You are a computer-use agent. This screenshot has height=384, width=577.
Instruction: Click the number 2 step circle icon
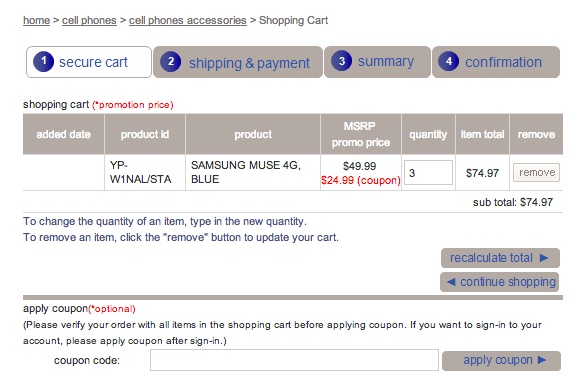point(170,61)
